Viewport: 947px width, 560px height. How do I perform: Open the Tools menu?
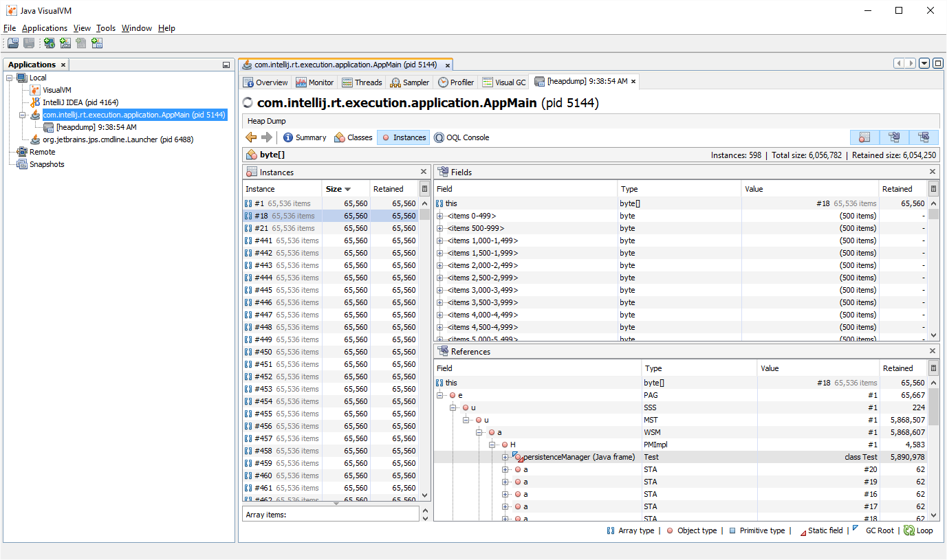[106, 28]
